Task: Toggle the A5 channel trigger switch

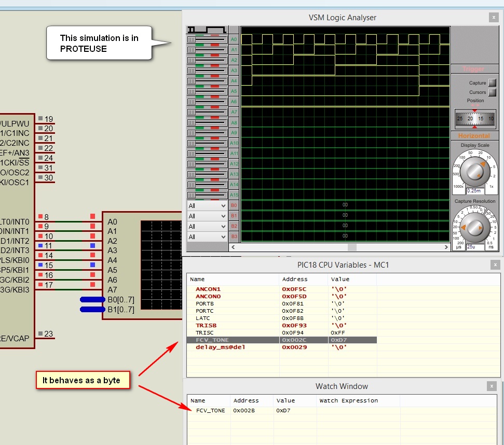Action: coord(207,91)
